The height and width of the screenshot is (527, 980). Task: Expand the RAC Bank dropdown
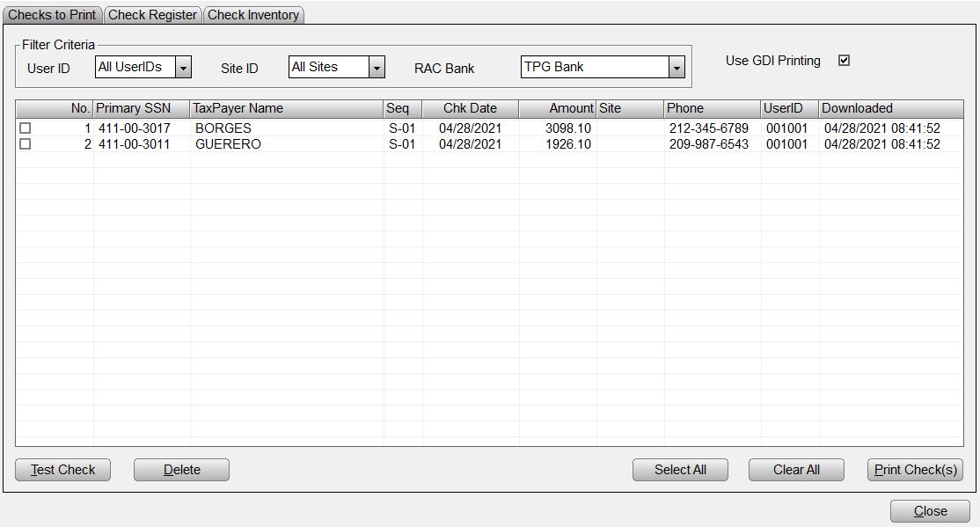click(676, 68)
